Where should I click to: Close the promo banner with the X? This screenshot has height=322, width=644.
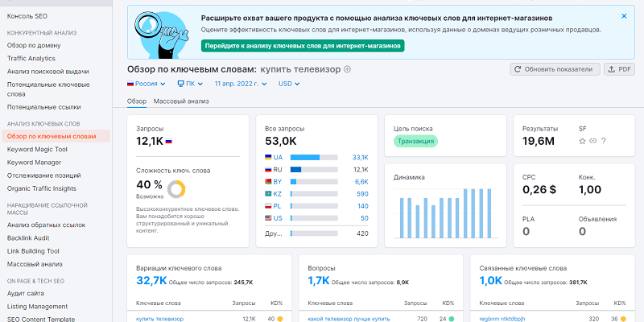(x=624, y=16)
